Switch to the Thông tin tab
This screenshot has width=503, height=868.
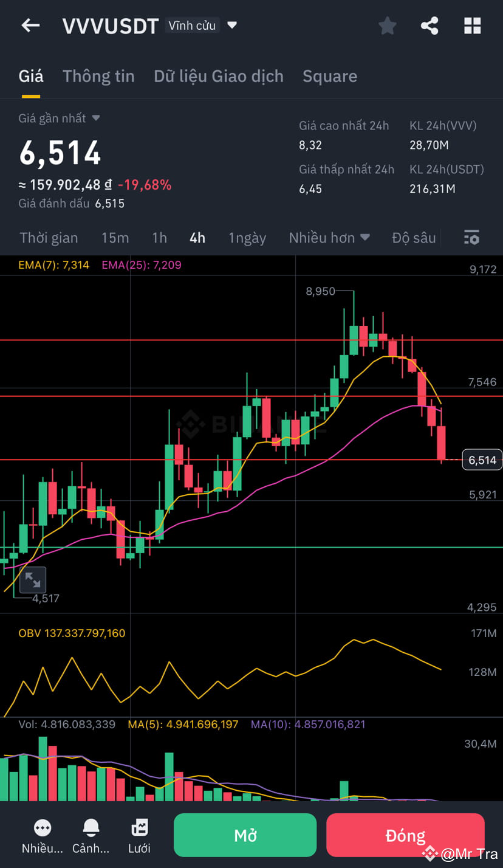[98, 76]
